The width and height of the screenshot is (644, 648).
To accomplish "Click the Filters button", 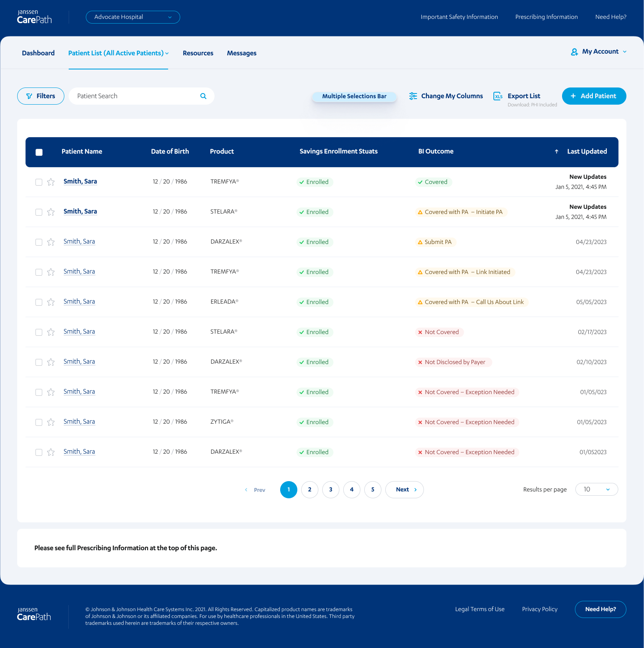I will point(41,96).
